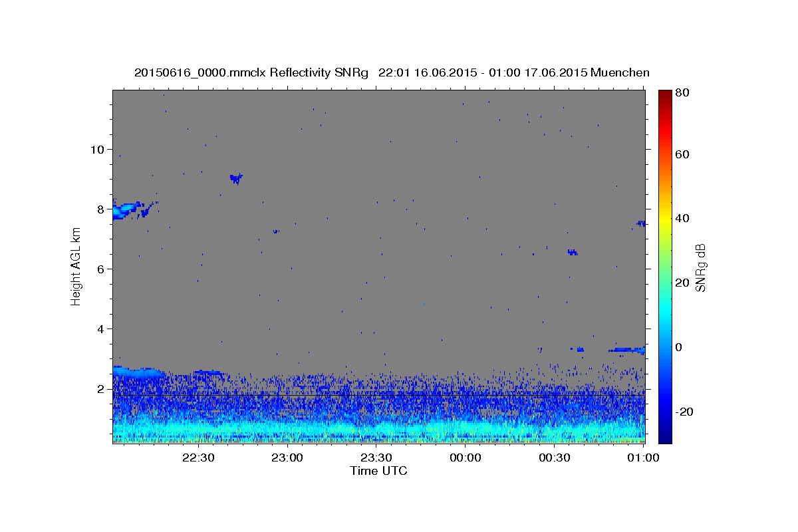This screenshot has height=532, width=798.
Task: Click the small blue echo near 9 km
Action: click(x=236, y=178)
